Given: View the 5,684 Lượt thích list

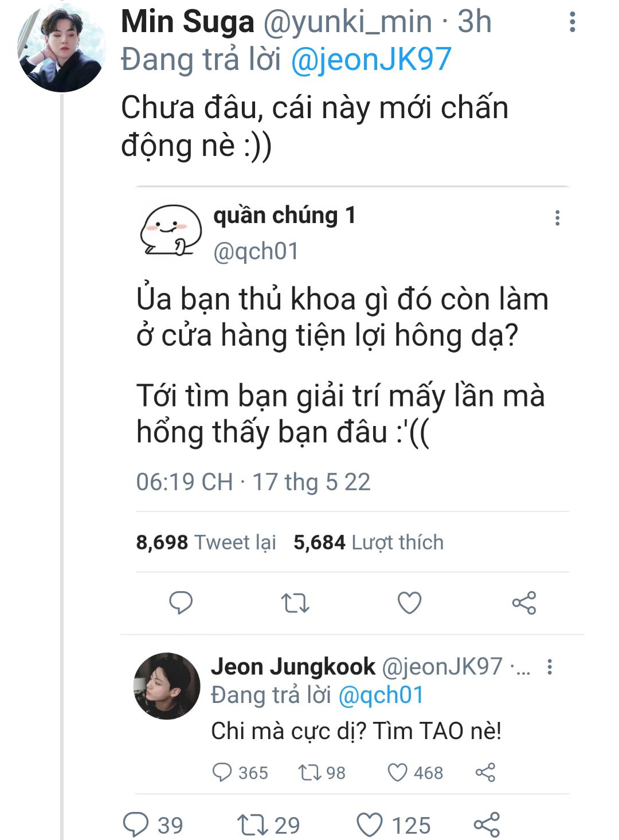Looking at the screenshot, I should pos(369,542).
